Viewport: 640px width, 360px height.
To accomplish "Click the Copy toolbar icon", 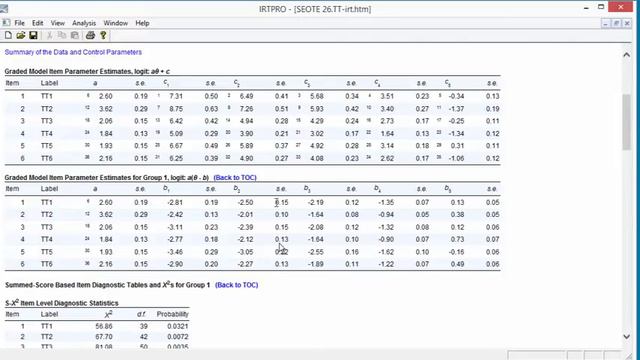I will 62,36.
